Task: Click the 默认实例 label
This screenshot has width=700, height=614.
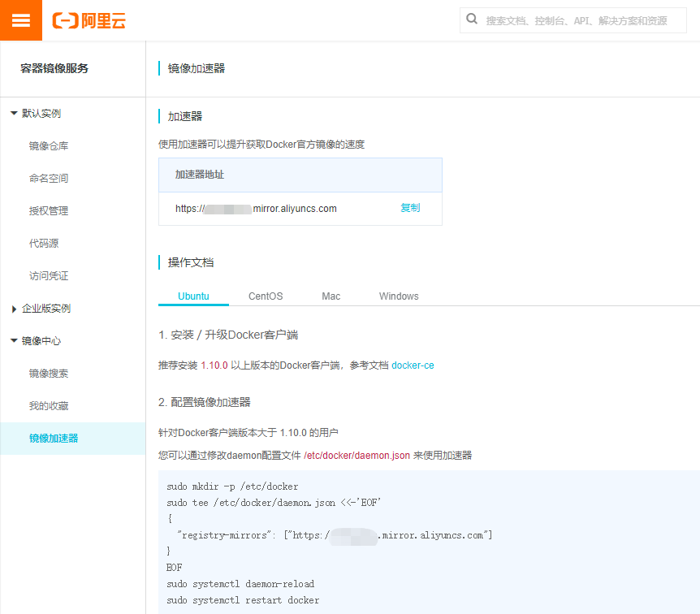Action: 41,114
